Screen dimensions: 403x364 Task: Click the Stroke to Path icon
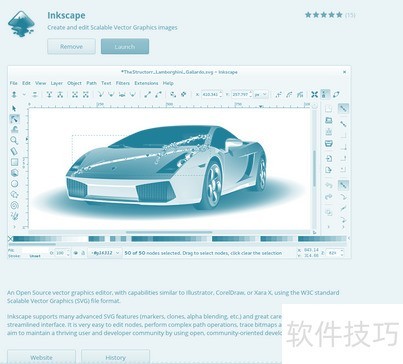click(184, 95)
